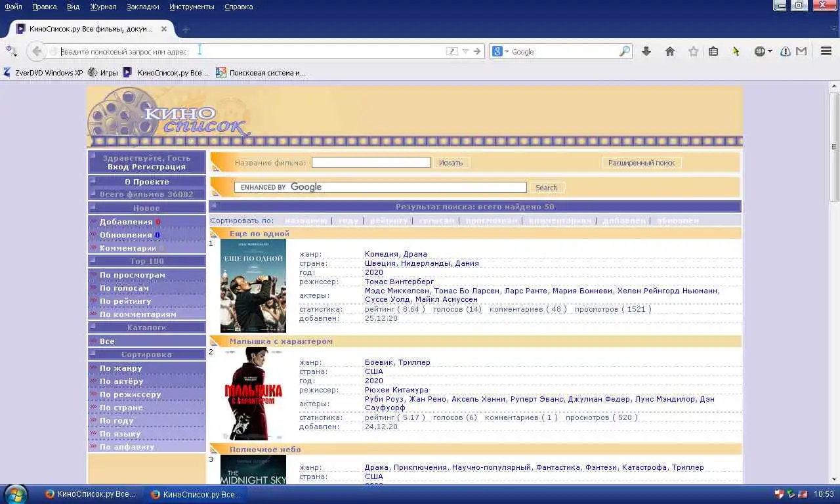Expand the address bar history dropdown
Image resolution: width=840 pixels, height=504 pixels.
(465, 51)
